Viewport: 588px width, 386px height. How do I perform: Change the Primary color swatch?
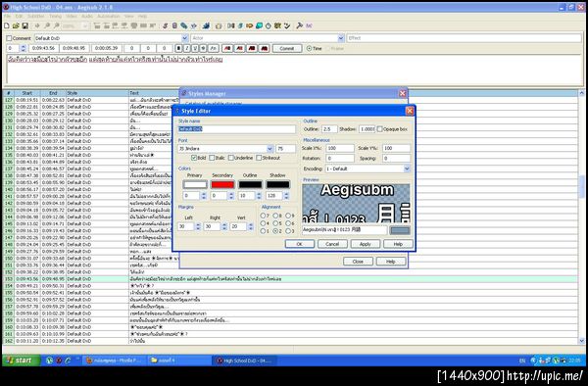pos(195,184)
